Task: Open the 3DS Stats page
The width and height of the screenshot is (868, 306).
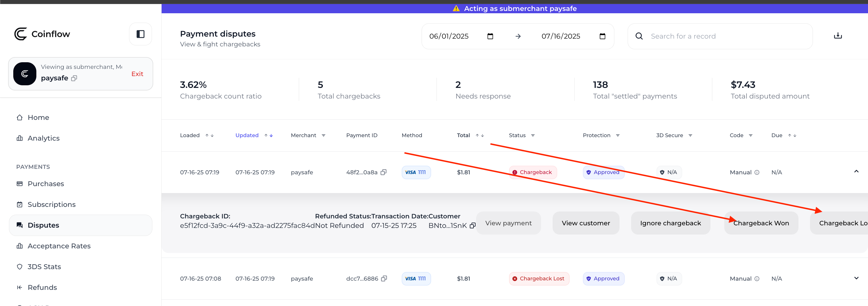Action: coord(44,267)
